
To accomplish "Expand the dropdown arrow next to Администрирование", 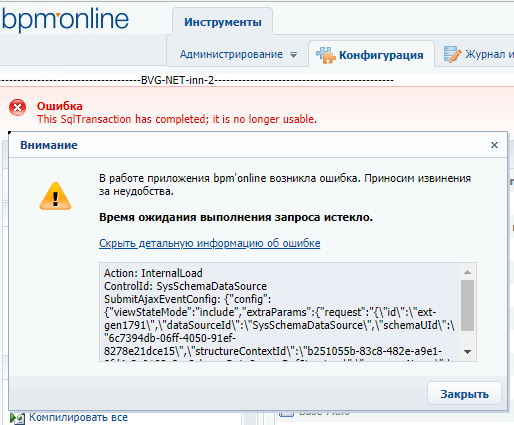I will click(x=293, y=55).
